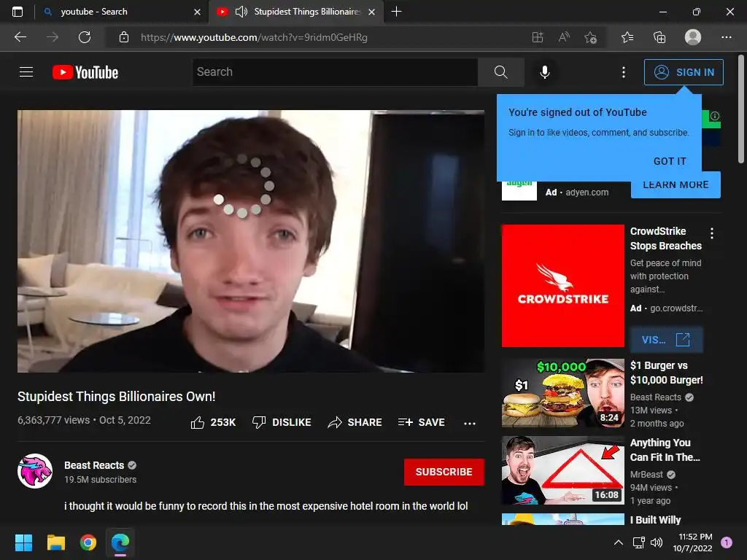Screen dimensions: 747x560
Task: Open CrowdStrike ad options menu
Action: 712,233
